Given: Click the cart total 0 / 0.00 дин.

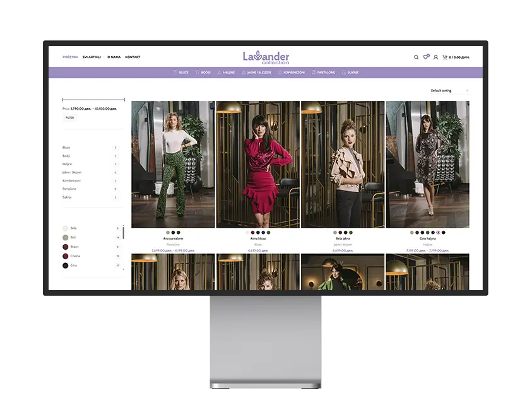Looking at the screenshot, I should coord(459,57).
